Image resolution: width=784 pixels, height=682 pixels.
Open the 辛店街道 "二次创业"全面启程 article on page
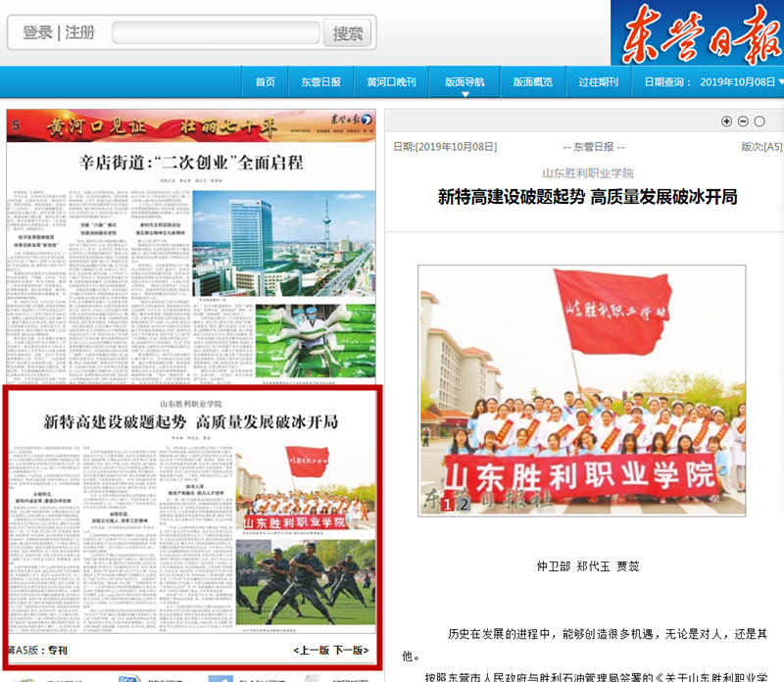point(191,163)
